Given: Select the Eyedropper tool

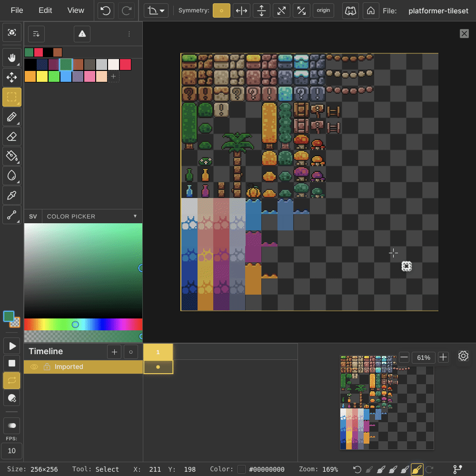Looking at the screenshot, I should 12,195.
